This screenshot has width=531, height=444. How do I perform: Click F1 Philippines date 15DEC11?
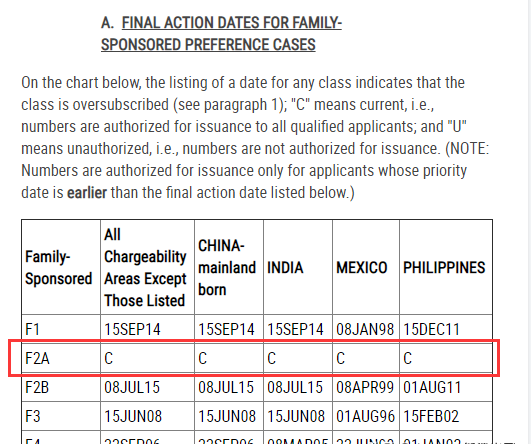click(x=431, y=329)
